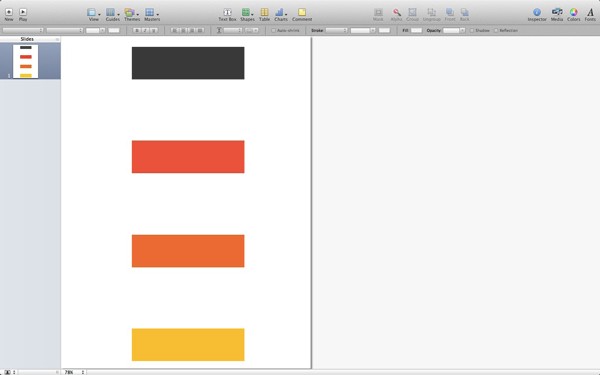This screenshot has width=600, height=375.
Task: Open the Shapes menu
Action: tap(247, 15)
